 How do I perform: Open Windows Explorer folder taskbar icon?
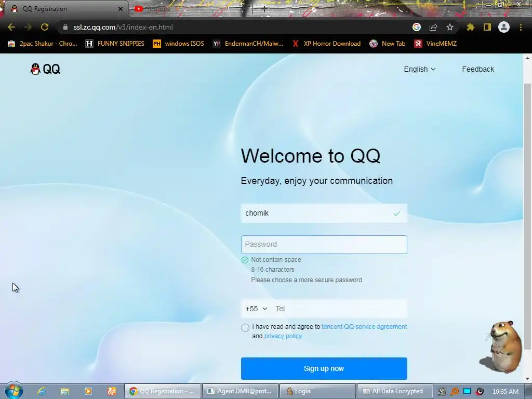[65, 391]
